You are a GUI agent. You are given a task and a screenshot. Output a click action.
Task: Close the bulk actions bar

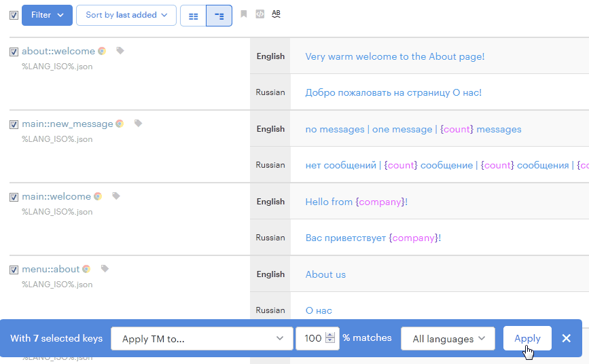coord(567,338)
